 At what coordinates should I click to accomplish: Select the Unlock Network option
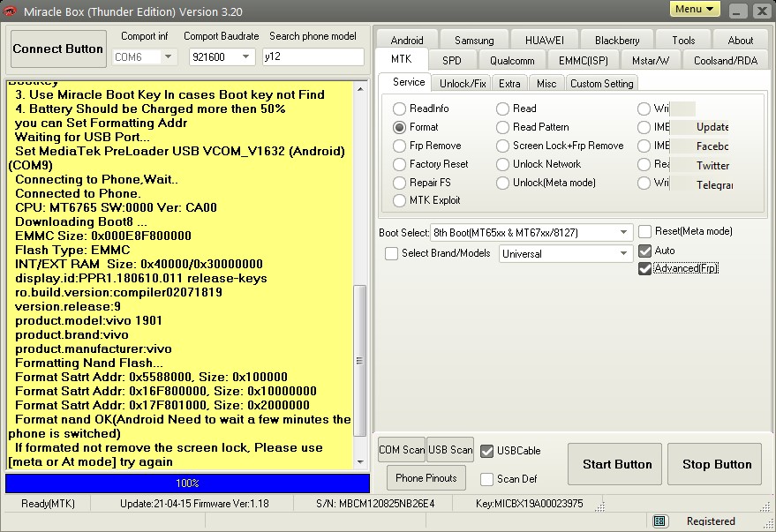click(x=539, y=164)
